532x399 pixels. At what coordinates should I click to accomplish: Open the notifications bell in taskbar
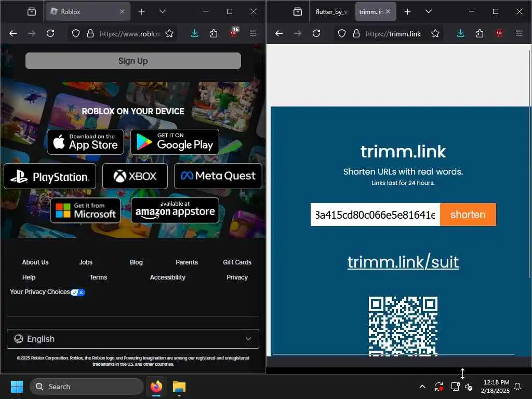518,387
